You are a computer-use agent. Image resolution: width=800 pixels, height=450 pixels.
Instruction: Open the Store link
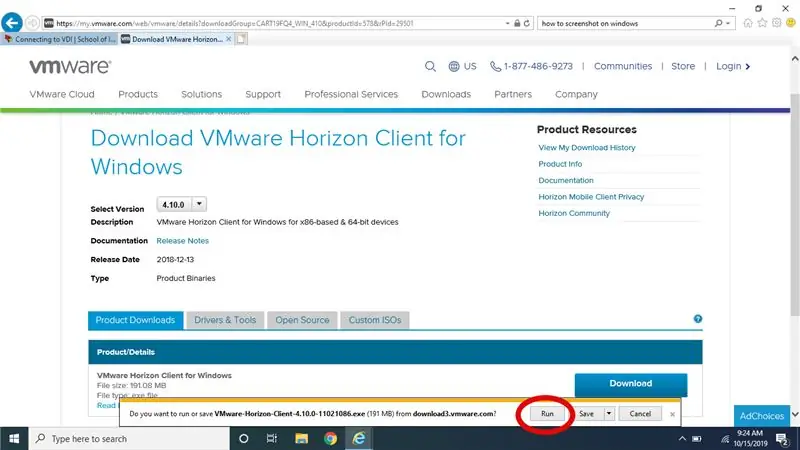pos(683,66)
